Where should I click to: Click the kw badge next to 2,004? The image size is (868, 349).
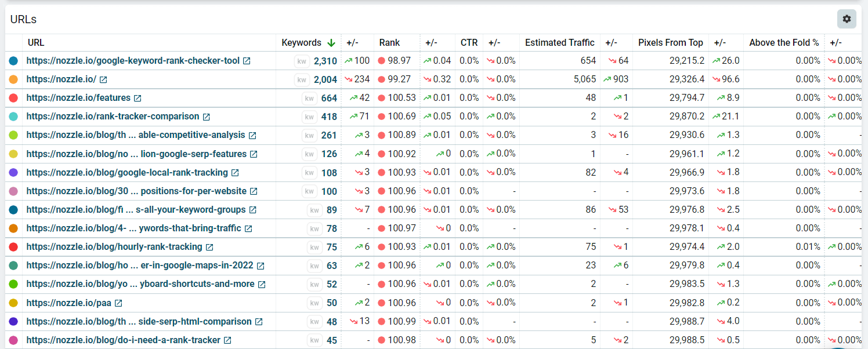pyautogui.click(x=302, y=79)
